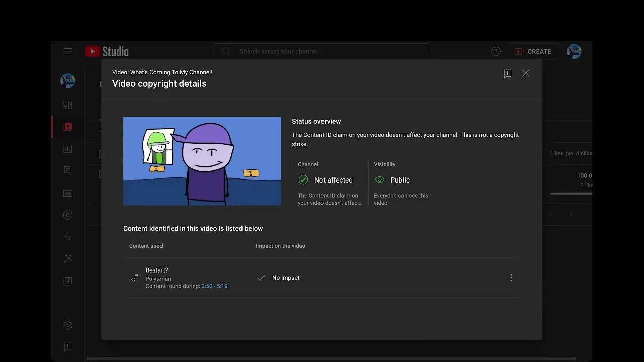This screenshot has width=644, height=362.
Task: Click the video thumbnail preview
Action: click(x=202, y=161)
